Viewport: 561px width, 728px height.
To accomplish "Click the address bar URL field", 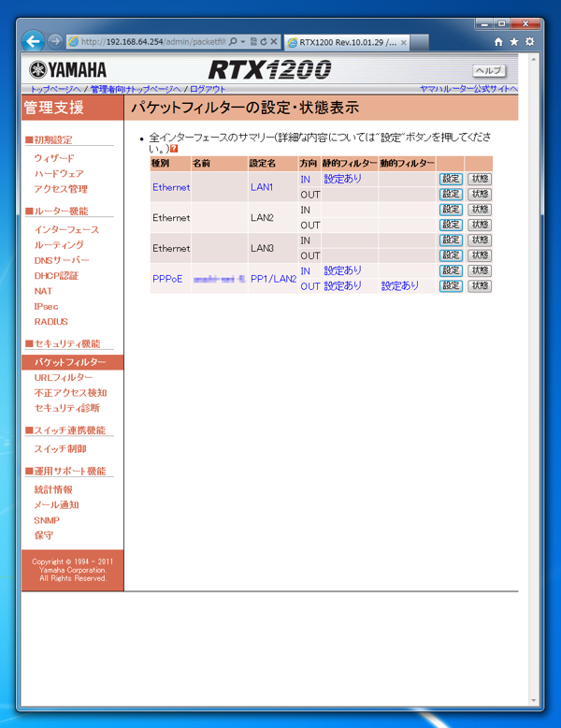I will click(x=153, y=42).
